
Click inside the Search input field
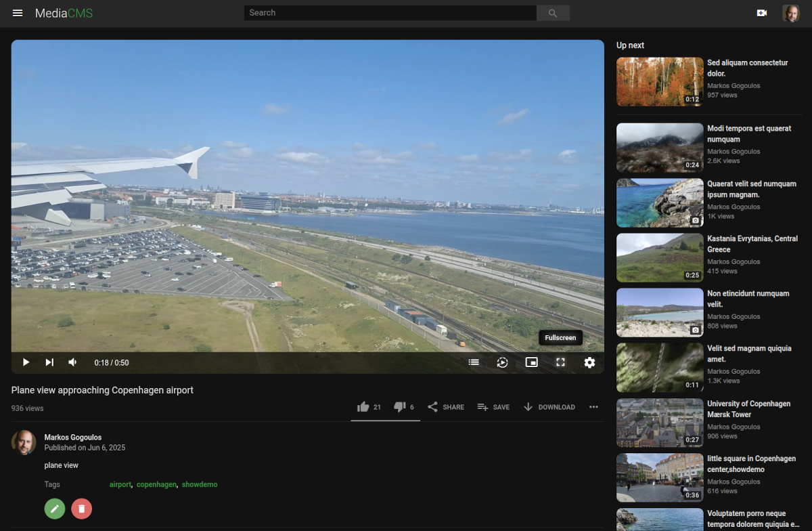point(390,13)
